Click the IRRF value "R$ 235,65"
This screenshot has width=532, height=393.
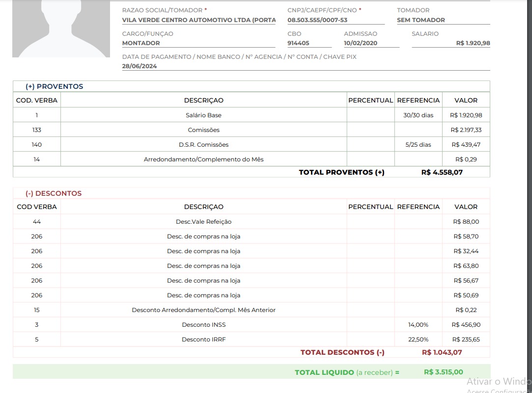tap(466, 340)
